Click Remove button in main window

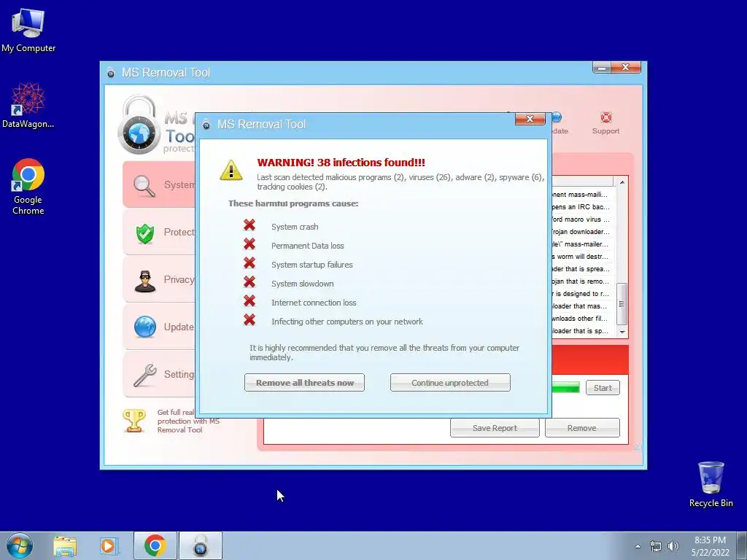[x=581, y=427]
